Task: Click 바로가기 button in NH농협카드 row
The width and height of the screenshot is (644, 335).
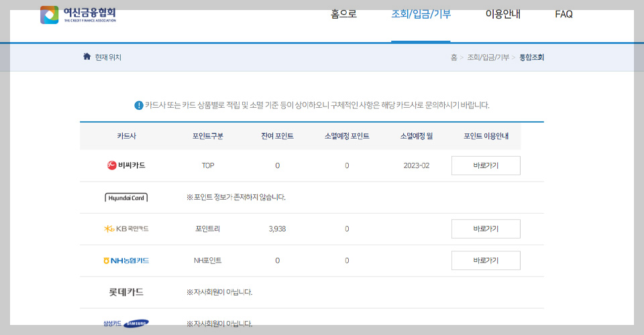Action: [486, 261]
